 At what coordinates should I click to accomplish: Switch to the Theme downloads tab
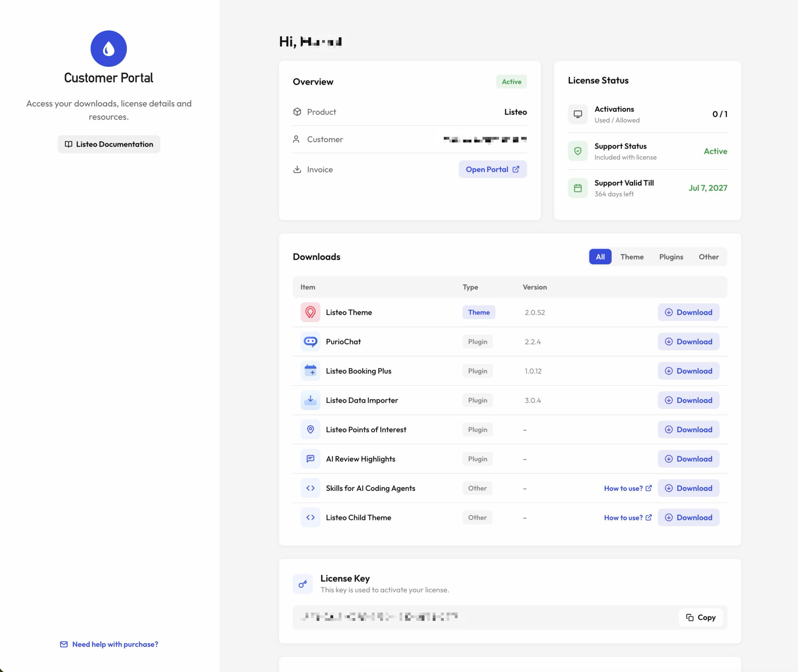[x=632, y=257]
